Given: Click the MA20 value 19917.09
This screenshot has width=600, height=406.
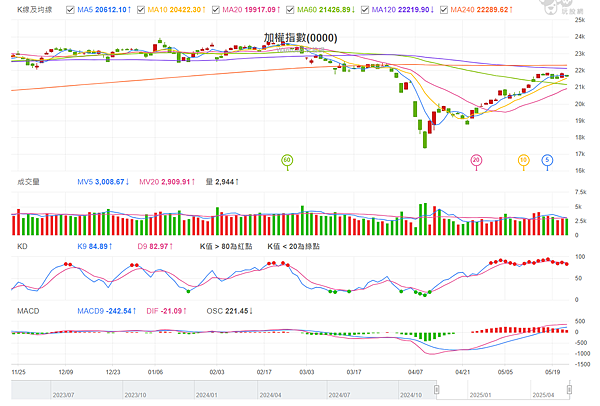Looking at the screenshot, I should [x=259, y=10].
